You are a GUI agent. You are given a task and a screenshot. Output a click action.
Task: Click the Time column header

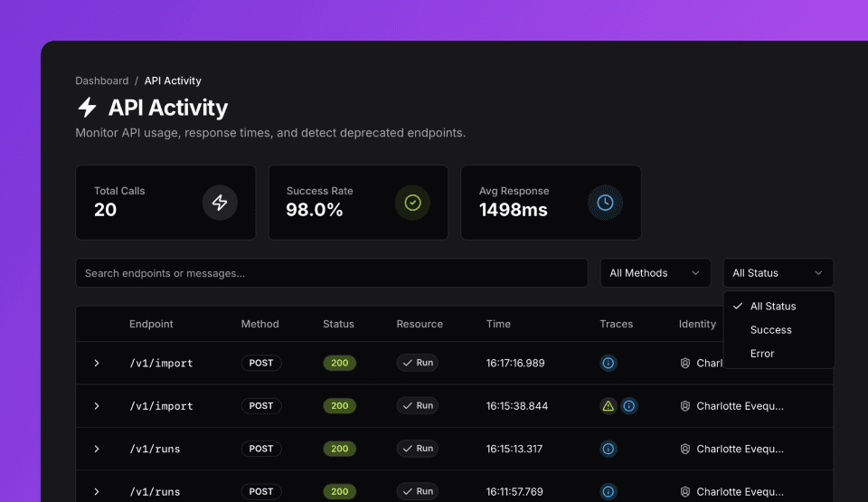tap(498, 324)
